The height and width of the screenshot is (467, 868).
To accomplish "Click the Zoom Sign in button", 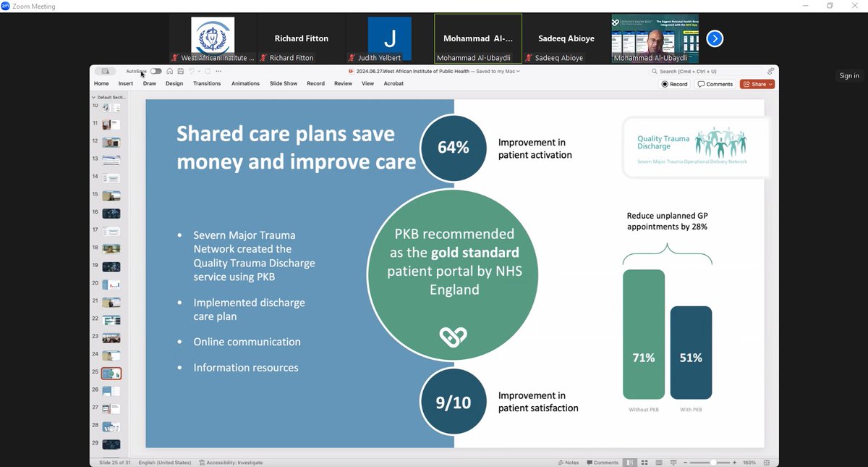I will coord(849,75).
